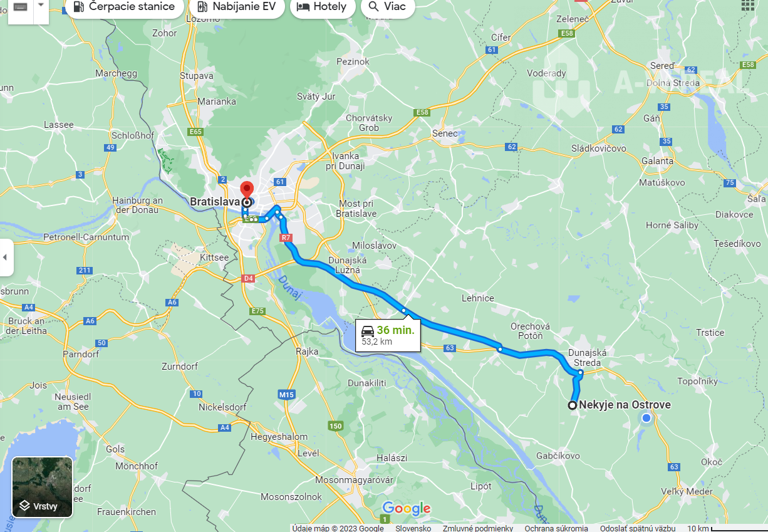
Task: Click the Hotely filter chip
Action: pyautogui.click(x=322, y=7)
